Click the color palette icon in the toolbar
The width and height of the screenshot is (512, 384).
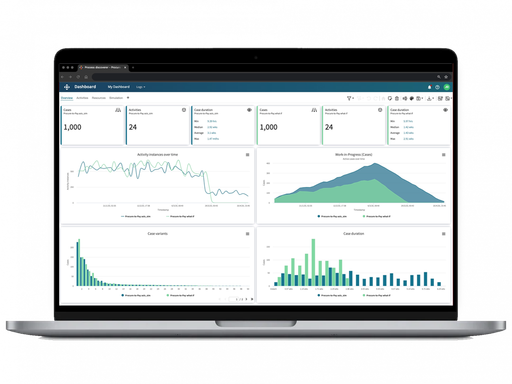coord(412,98)
